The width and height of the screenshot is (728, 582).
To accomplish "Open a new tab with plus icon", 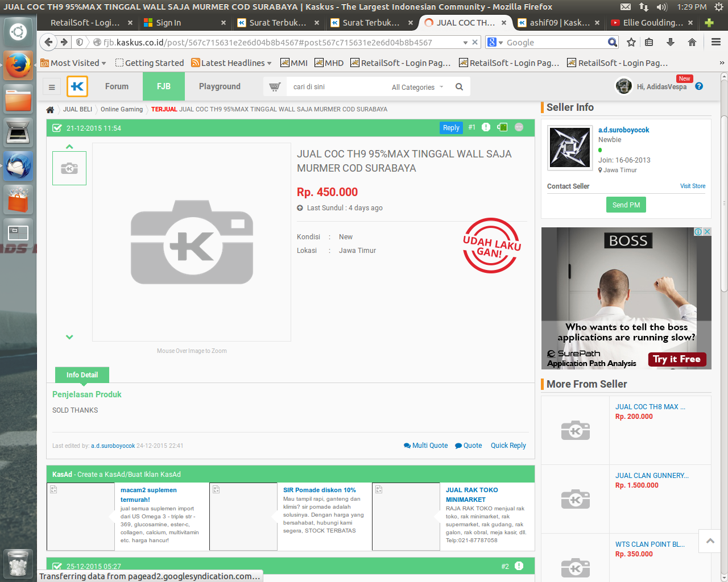I will pyautogui.click(x=709, y=23).
